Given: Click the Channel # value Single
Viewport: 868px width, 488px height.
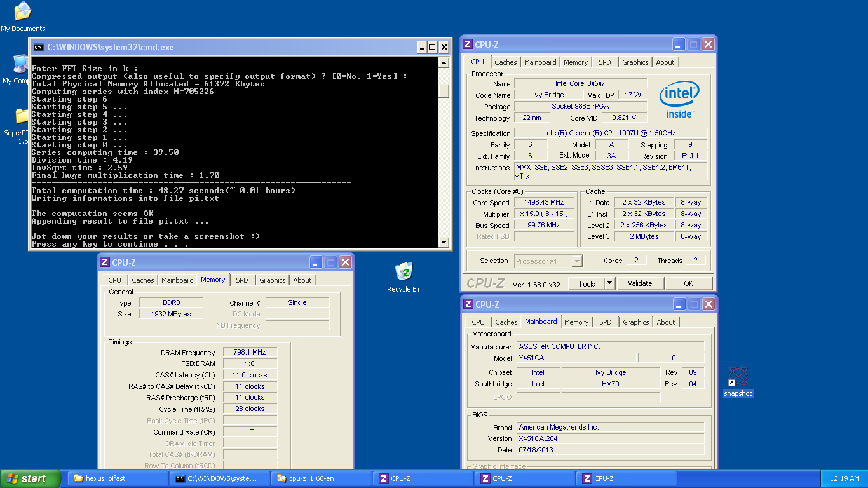Looking at the screenshot, I should tap(297, 303).
